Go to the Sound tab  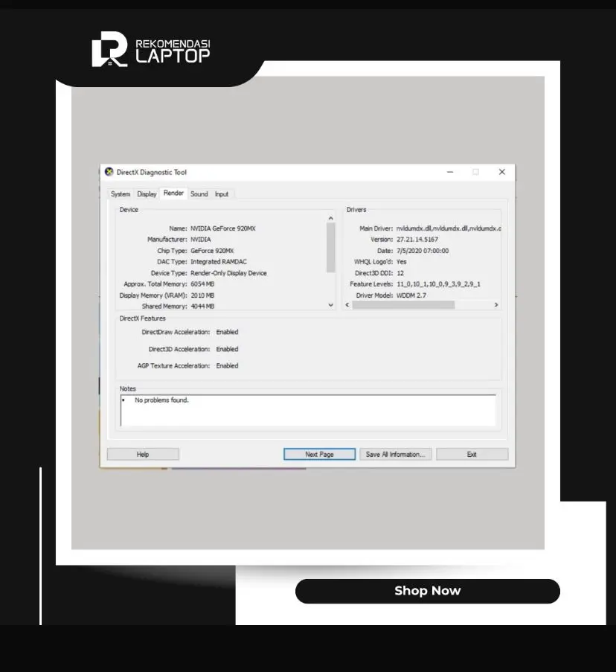(x=199, y=194)
